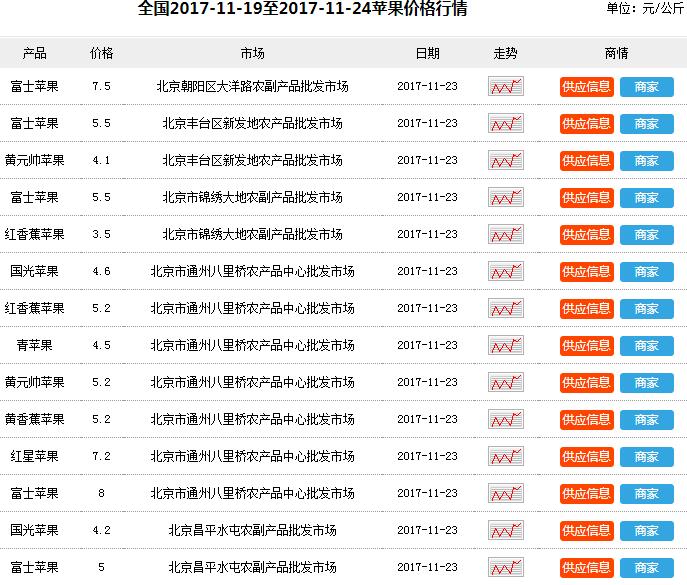View trend chart for 富士苹果 priced 7.5
The height and width of the screenshot is (585, 687).
coord(506,87)
